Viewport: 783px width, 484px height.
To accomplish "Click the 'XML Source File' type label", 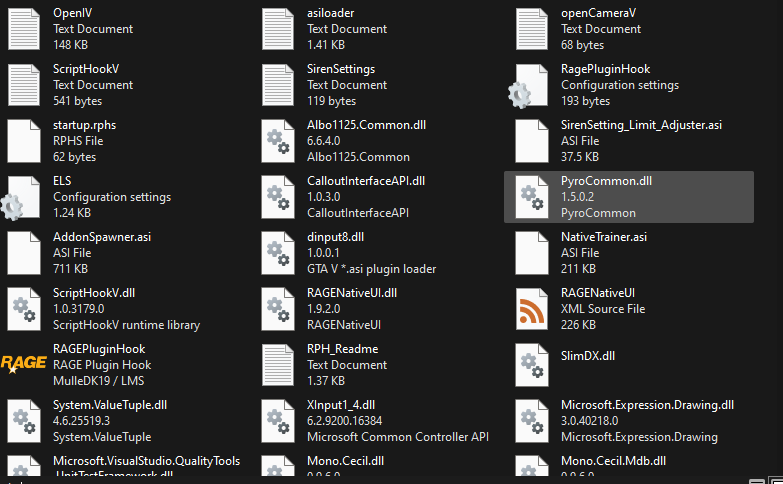I will 603,309.
